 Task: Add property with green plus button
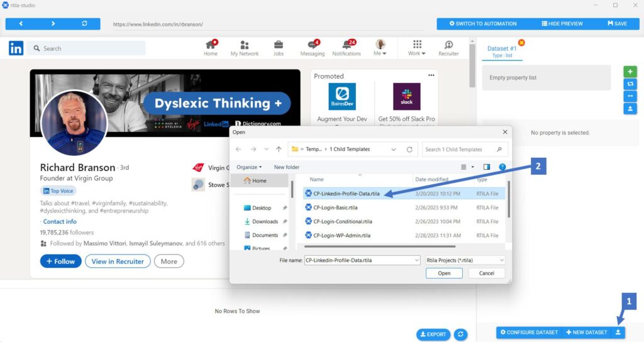point(630,72)
